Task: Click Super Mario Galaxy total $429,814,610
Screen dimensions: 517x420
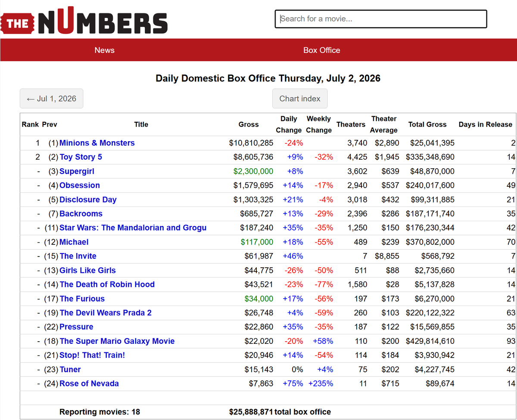Action: tap(430, 341)
